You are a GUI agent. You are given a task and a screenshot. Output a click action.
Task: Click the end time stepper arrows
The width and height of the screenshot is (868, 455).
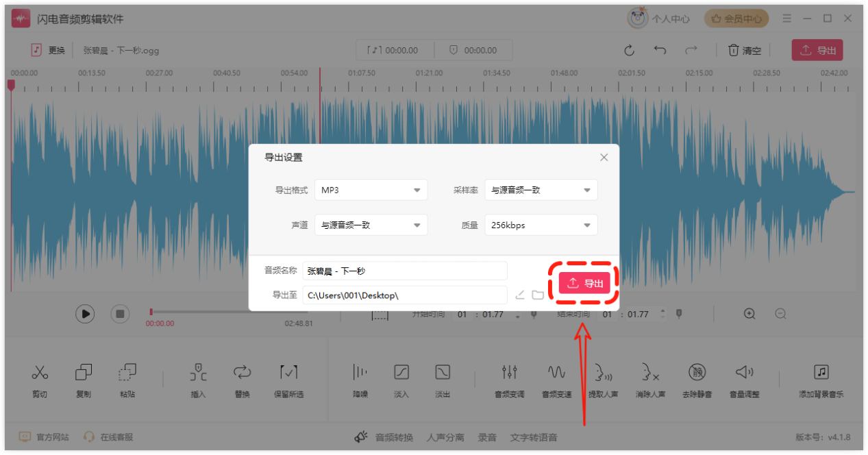point(662,314)
